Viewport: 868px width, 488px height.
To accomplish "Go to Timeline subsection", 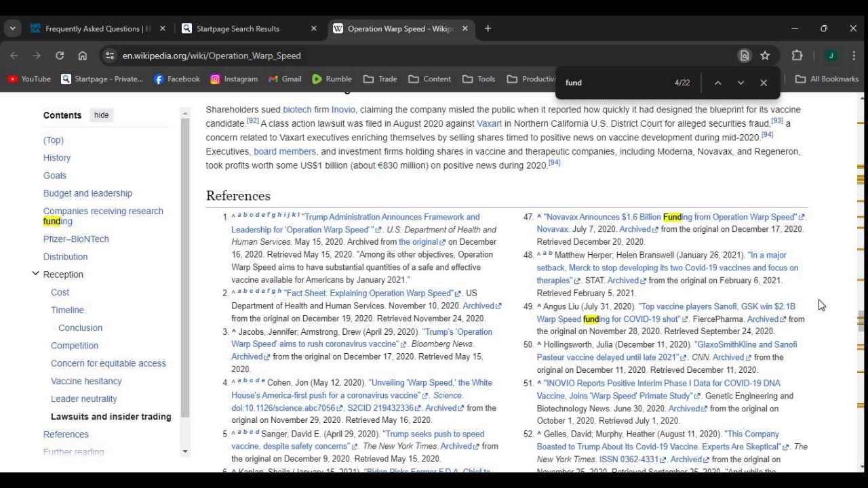I will point(67,310).
